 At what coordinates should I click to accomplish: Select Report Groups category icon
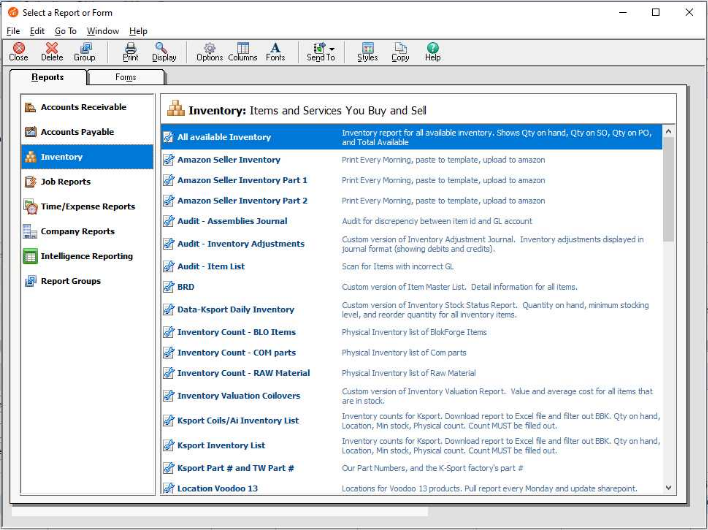30,281
